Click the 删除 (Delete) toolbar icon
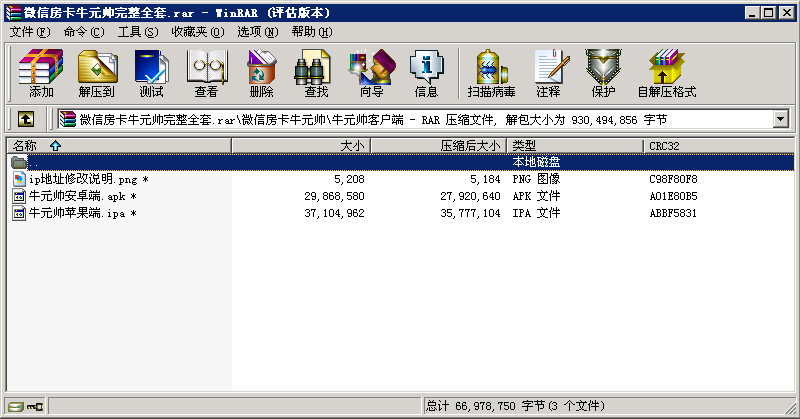 [x=261, y=74]
